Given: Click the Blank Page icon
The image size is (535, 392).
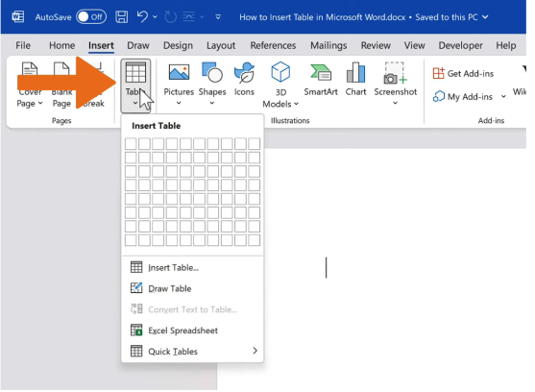Looking at the screenshot, I should [x=61, y=69].
